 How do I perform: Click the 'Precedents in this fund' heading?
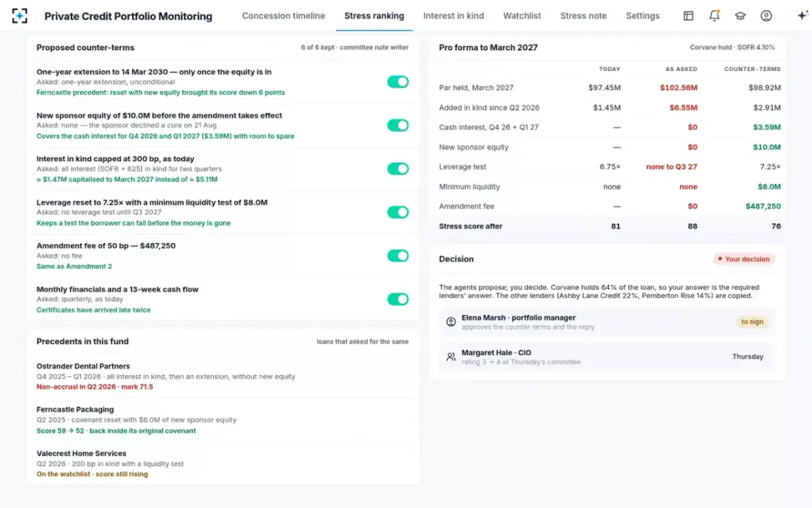(x=83, y=341)
